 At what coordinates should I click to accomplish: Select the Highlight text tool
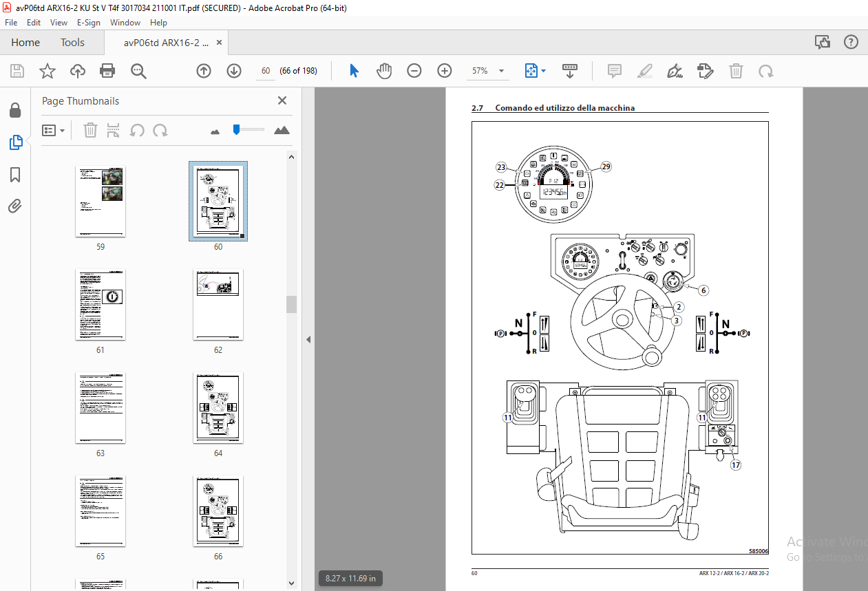[645, 71]
